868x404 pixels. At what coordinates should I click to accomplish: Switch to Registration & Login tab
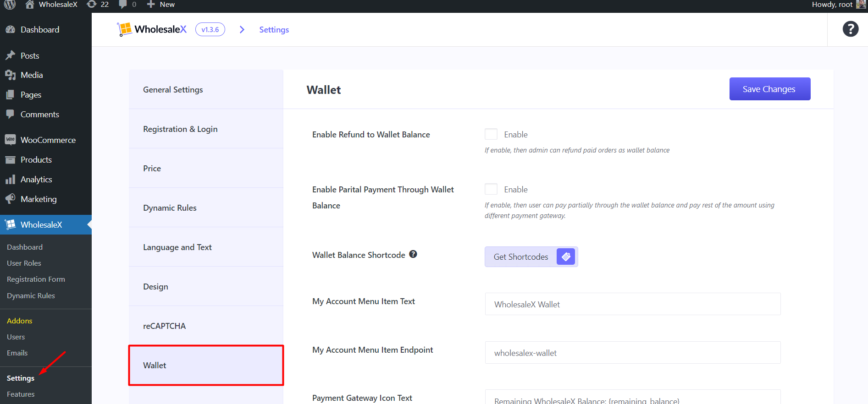[x=206, y=129]
